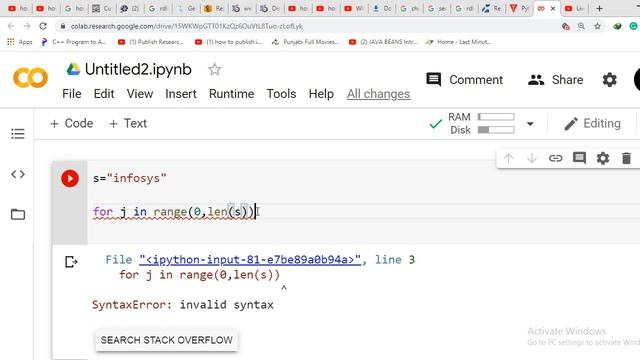Screen dimensions: 640x360
Task: Click the Share button
Action: click(556, 80)
